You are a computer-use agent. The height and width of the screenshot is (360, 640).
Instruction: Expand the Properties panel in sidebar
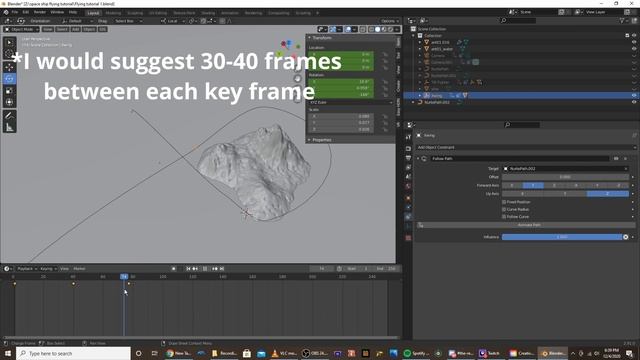(x=309, y=140)
